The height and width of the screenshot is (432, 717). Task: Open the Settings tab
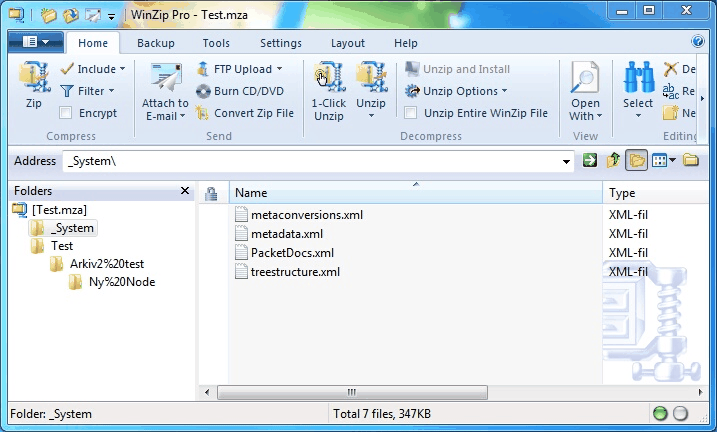click(x=281, y=43)
